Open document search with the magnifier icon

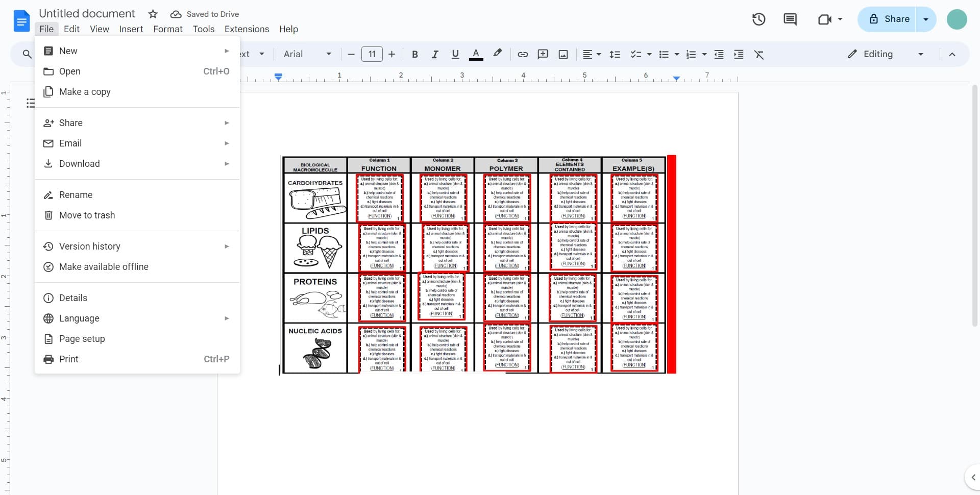27,54
